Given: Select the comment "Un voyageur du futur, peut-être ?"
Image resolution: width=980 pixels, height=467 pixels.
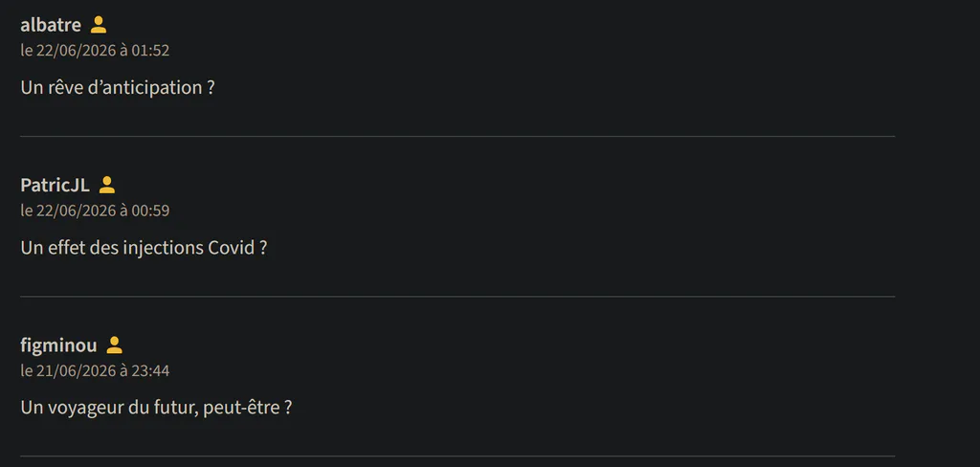Looking at the screenshot, I should (x=156, y=409).
